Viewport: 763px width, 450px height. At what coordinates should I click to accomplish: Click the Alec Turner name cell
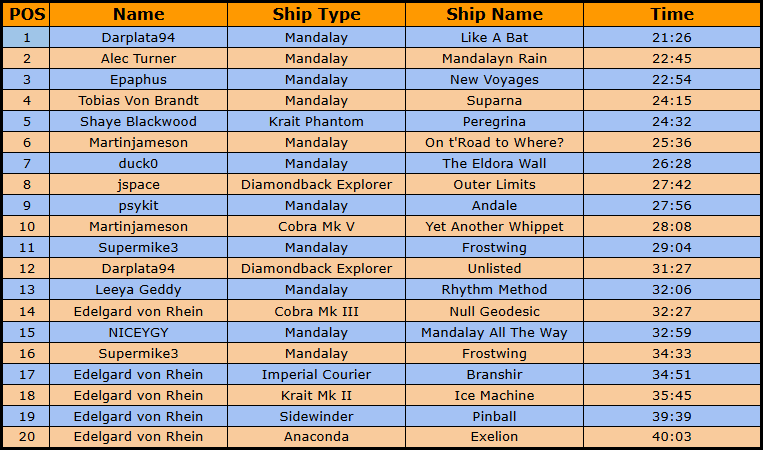click(138, 58)
